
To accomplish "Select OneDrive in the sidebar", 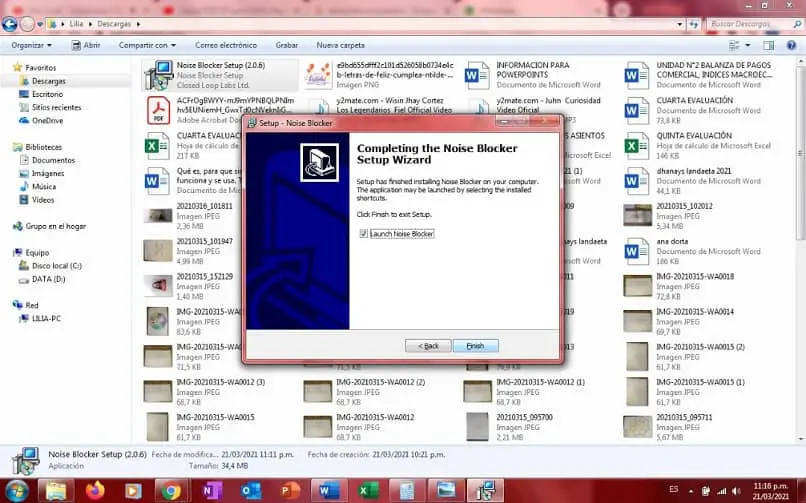I will tap(47, 121).
